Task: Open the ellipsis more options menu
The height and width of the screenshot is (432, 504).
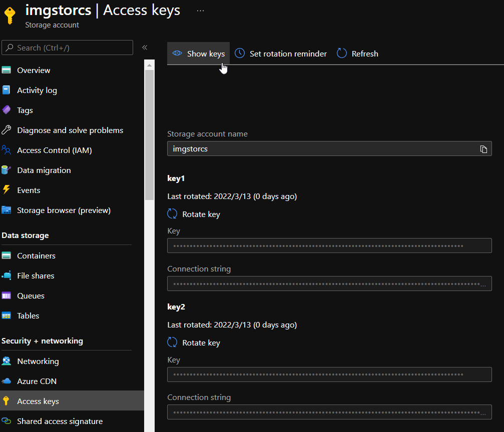Action: coord(200,10)
